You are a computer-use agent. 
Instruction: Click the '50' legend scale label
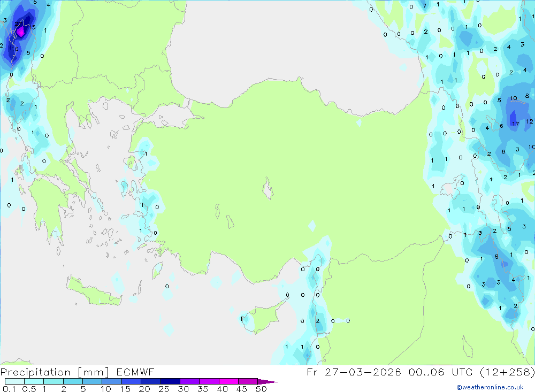pos(261,389)
